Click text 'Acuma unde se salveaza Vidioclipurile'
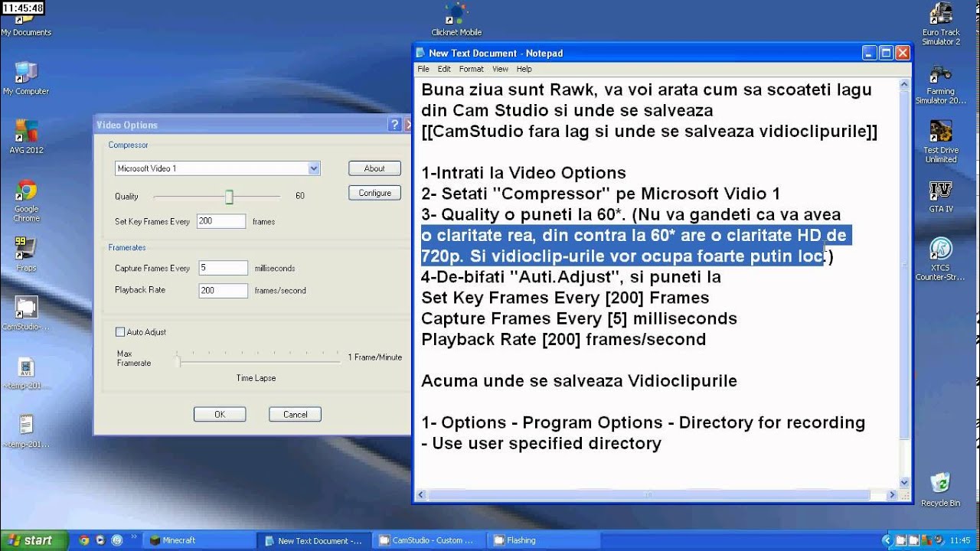980x551 pixels. (x=579, y=380)
